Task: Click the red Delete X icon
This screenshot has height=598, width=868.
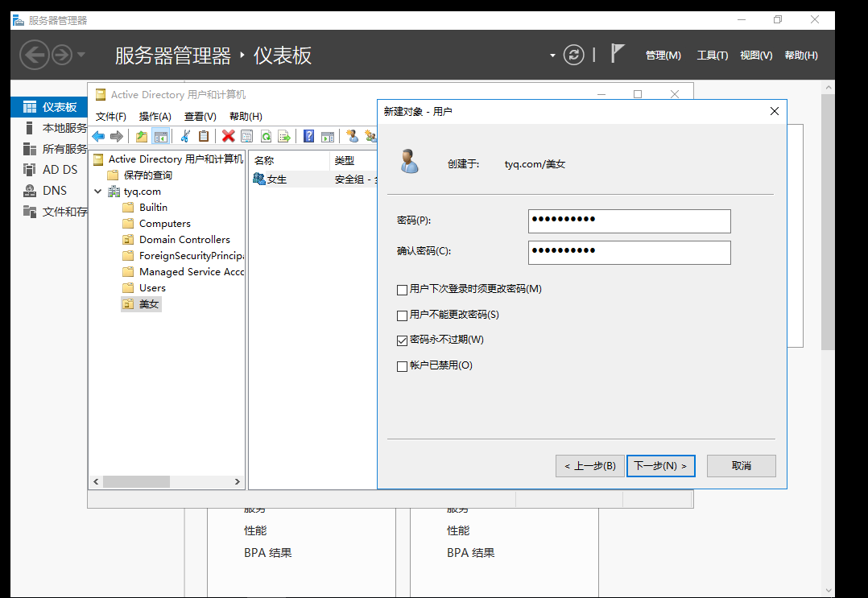Action: click(x=228, y=136)
